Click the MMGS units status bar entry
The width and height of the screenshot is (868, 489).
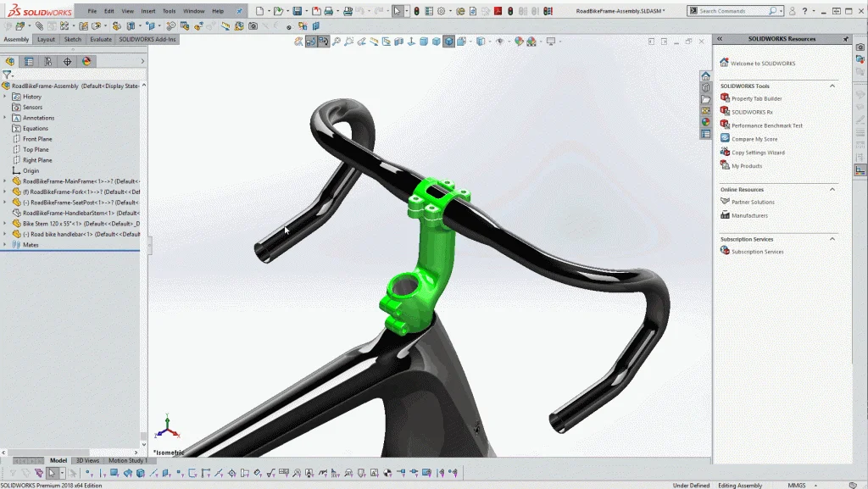coord(797,485)
